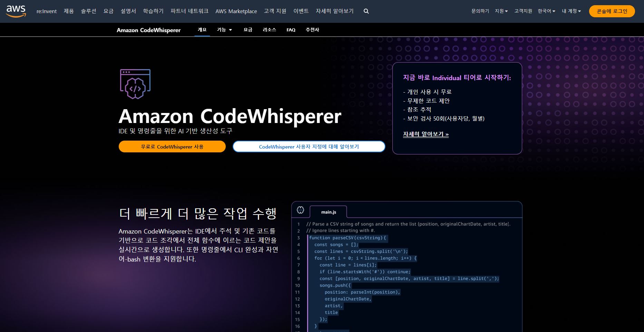The width and height of the screenshot is (644, 332).
Task: Click the AWS logo in header
Action: coord(16,11)
